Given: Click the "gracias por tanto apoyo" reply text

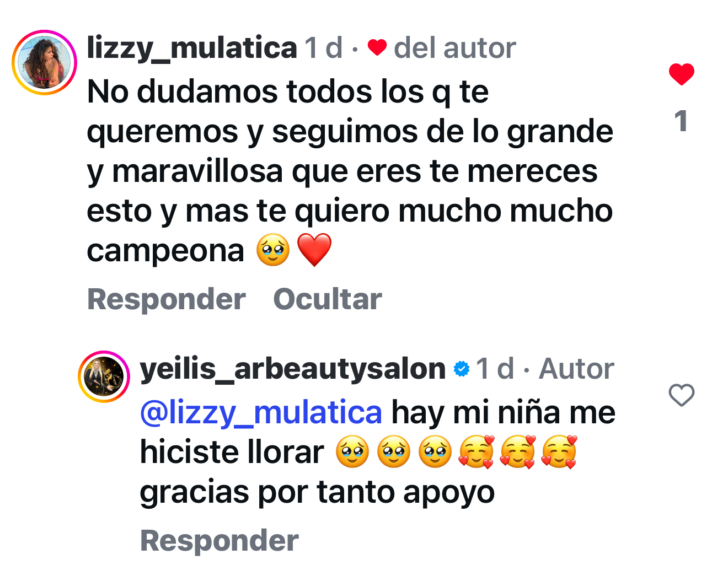Looking at the screenshot, I should pyautogui.click(x=317, y=492).
